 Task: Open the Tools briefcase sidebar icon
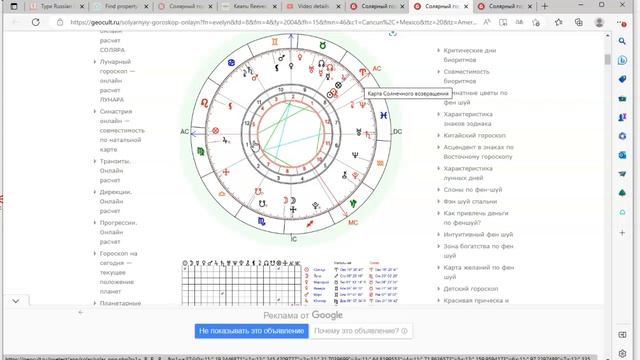click(x=622, y=98)
